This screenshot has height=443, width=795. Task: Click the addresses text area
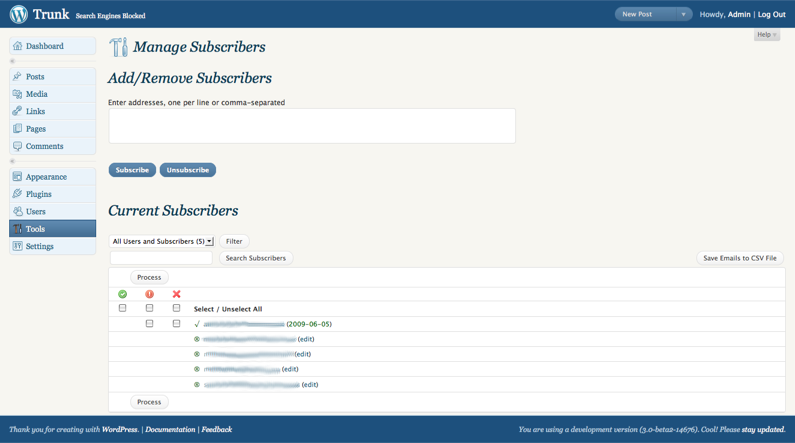[x=312, y=126]
